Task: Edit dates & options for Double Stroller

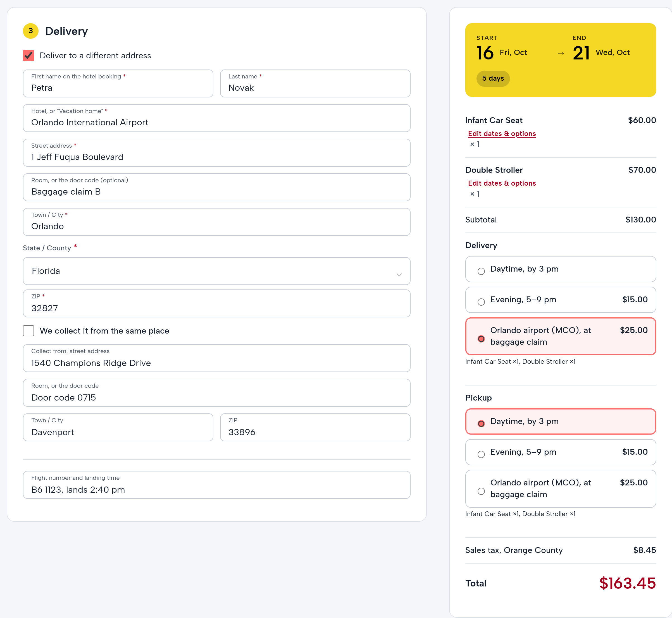Action: tap(502, 184)
